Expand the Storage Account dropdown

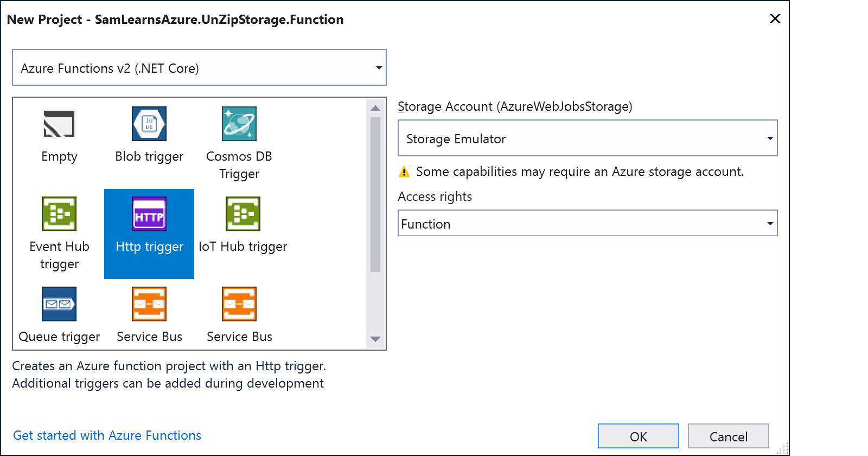[587, 138]
